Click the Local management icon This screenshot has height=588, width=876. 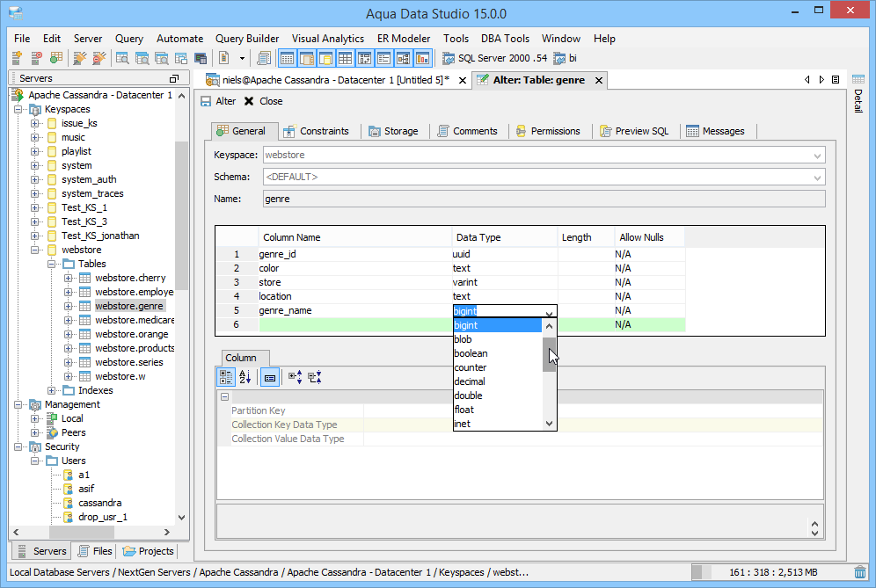tap(52, 418)
